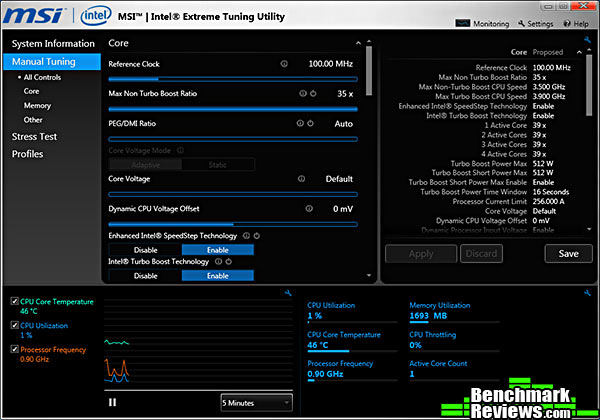Click the 1693 MB Memory Utilization value
Screen dimensions: 600x420
428,316
